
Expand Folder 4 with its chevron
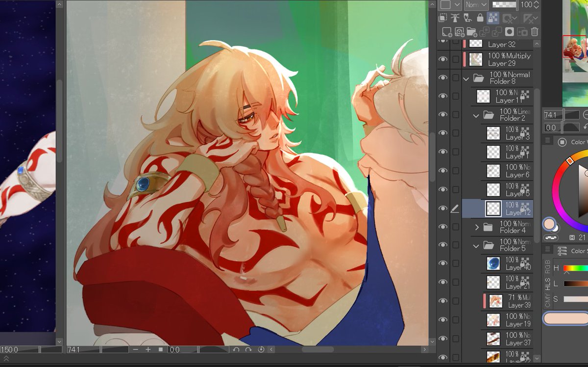click(476, 227)
